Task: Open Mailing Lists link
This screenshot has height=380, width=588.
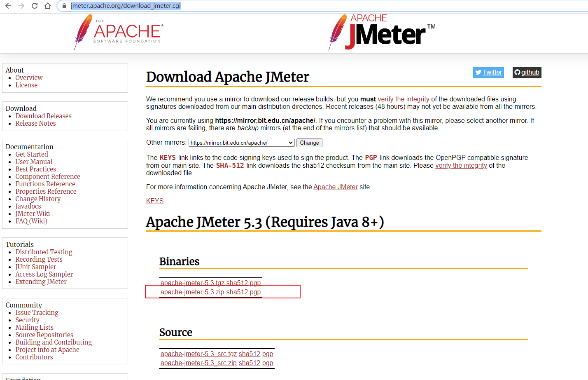Action: (x=34, y=327)
